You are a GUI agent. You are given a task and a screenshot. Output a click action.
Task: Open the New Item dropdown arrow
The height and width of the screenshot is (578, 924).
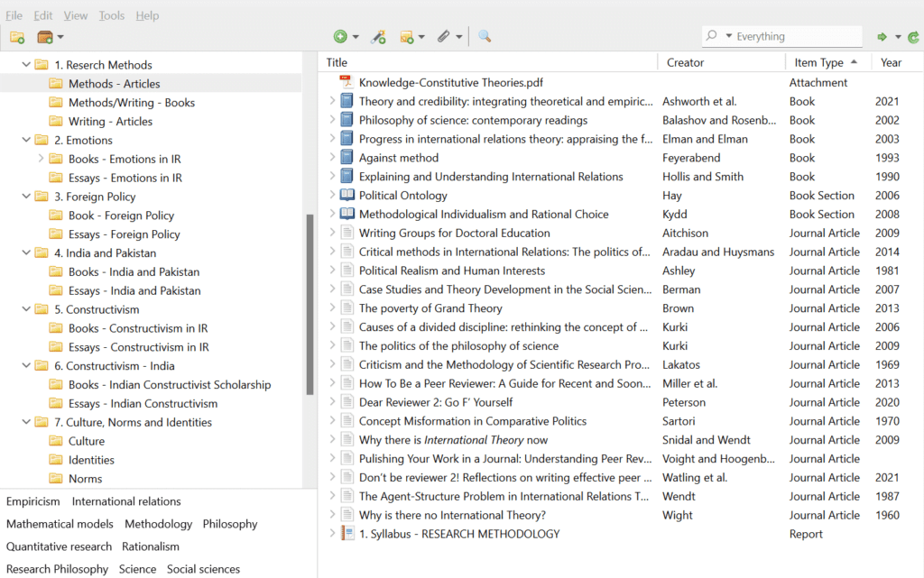(x=356, y=37)
